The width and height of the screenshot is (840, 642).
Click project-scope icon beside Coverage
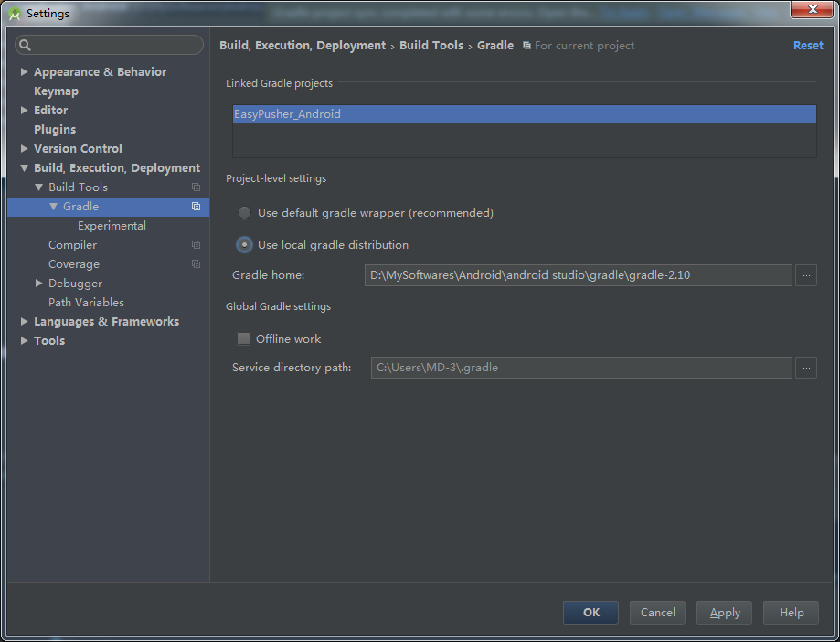pyautogui.click(x=197, y=264)
